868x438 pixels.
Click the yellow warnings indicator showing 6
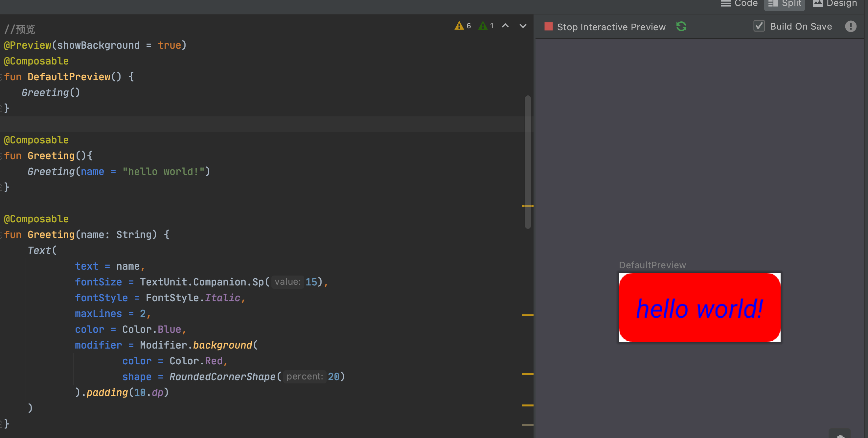[x=462, y=26]
